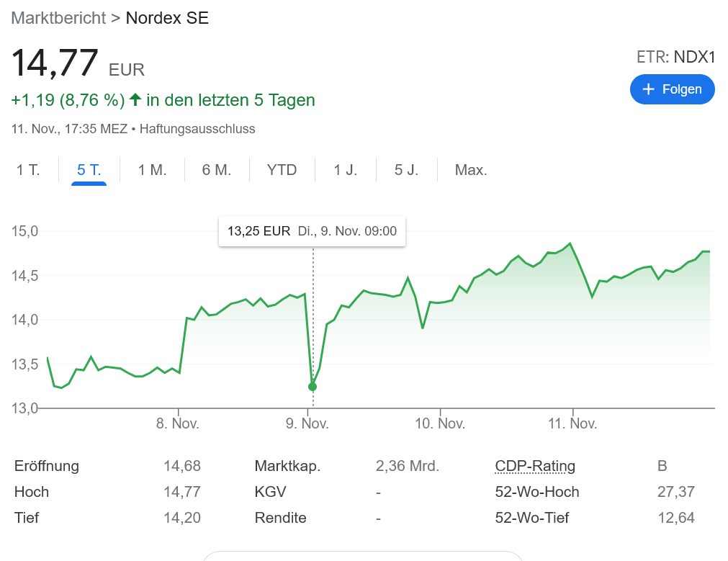Image resolution: width=728 pixels, height=561 pixels.
Task: Click the tooltip showing 13,25 EUR
Action: tap(312, 232)
